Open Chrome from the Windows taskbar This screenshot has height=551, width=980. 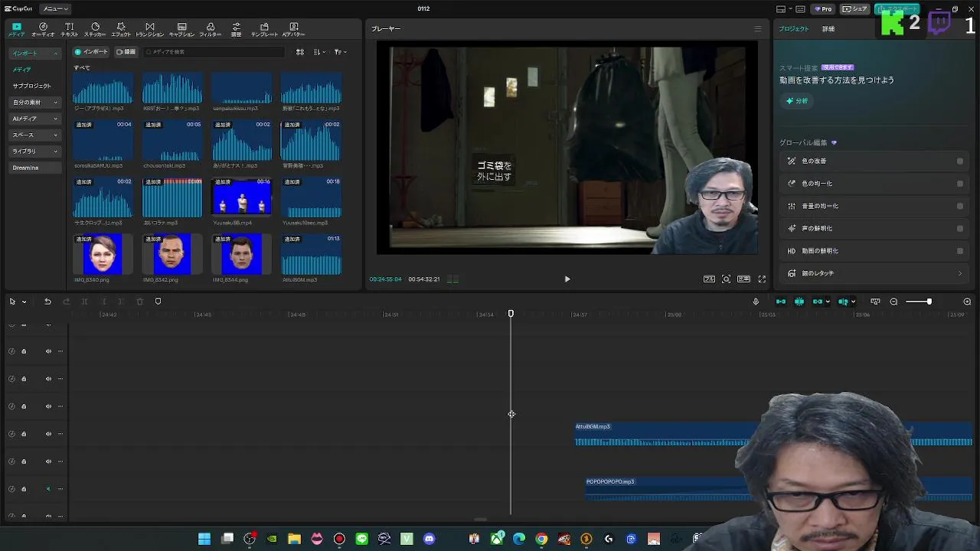click(x=541, y=539)
